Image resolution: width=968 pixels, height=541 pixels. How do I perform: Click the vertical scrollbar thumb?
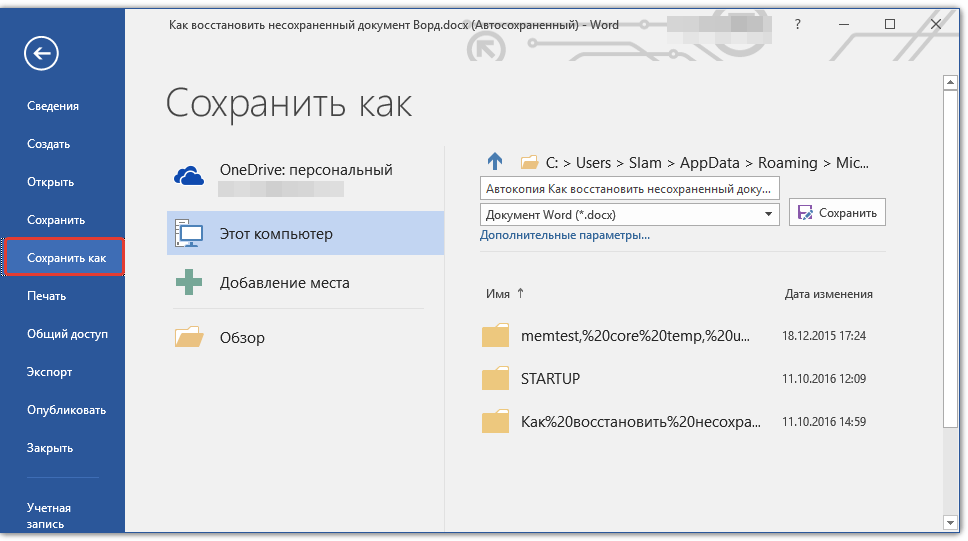950,259
